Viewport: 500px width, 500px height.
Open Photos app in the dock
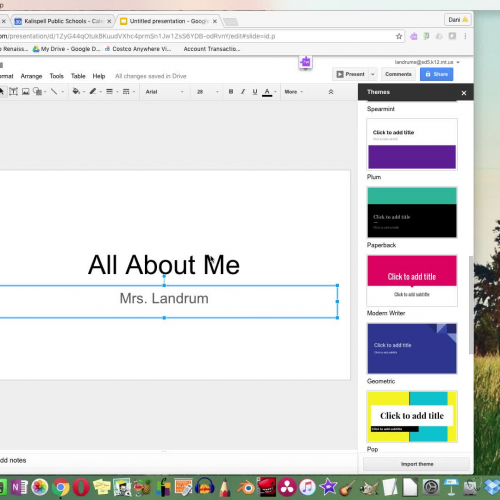tap(40, 487)
